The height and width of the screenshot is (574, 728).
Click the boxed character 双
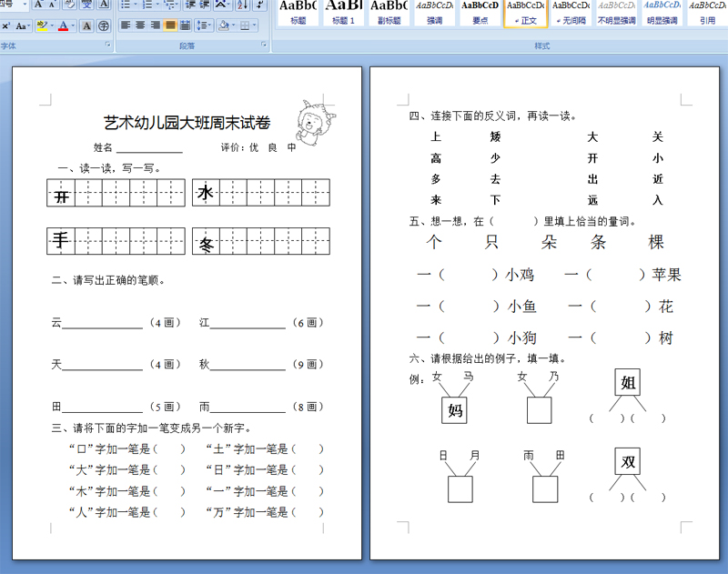click(x=628, y=461)
